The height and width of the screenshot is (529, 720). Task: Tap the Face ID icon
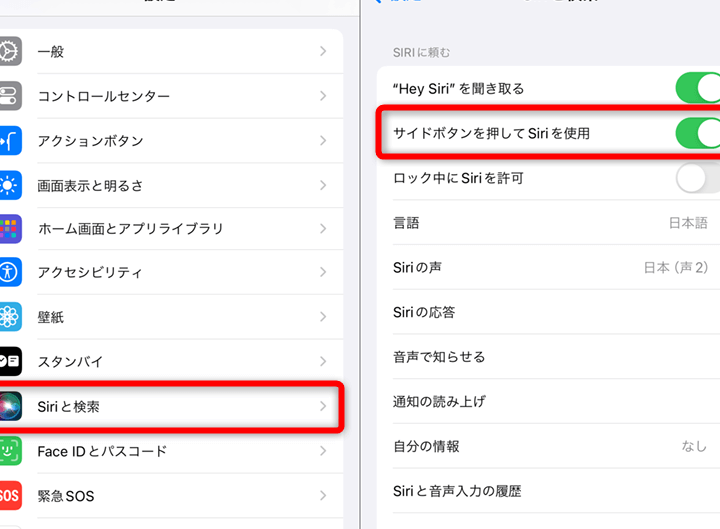(9, 450)
